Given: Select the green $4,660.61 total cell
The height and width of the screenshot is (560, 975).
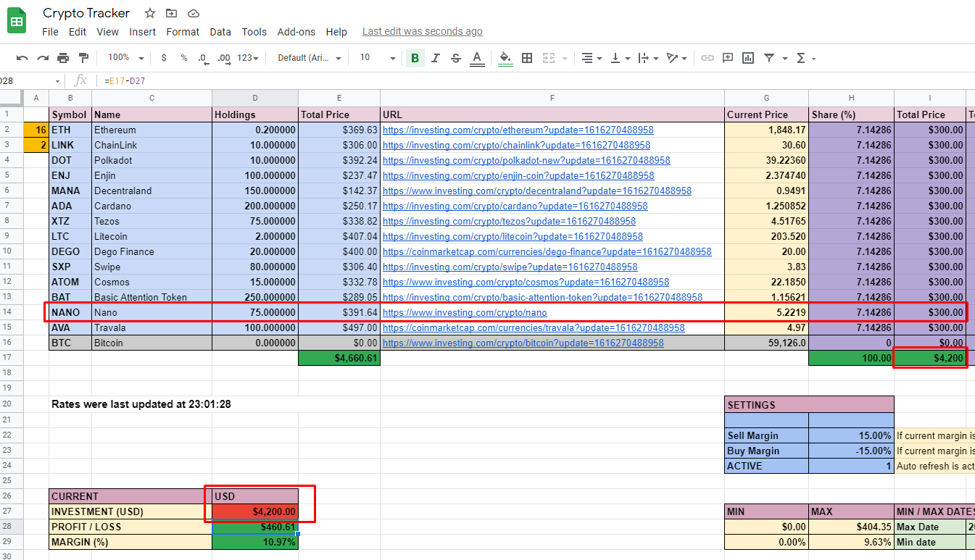Looking at the screenshot, I should click(x=339, y=358).
